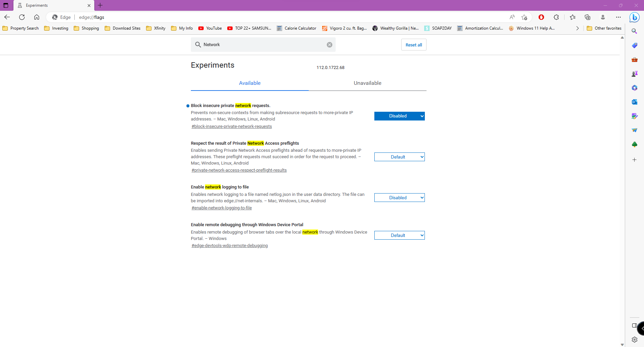Open Bing Discover sidebar button

coord(635,17)
